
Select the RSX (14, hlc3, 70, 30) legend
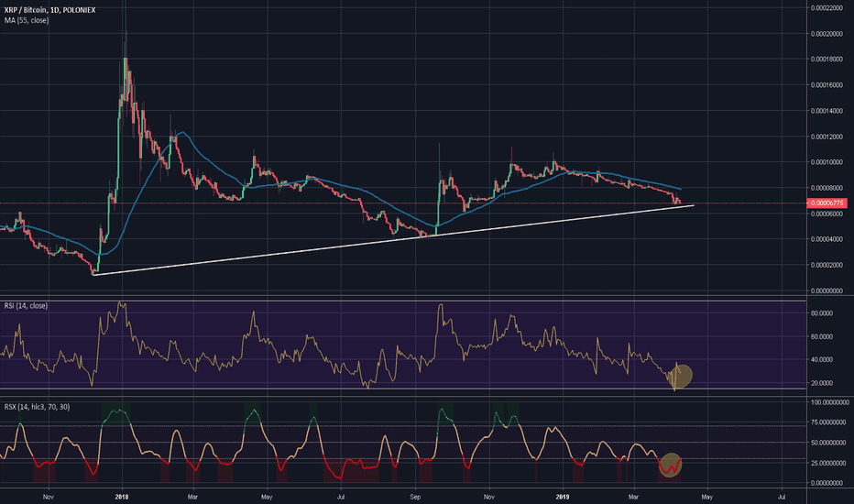[x=37, y=407]
